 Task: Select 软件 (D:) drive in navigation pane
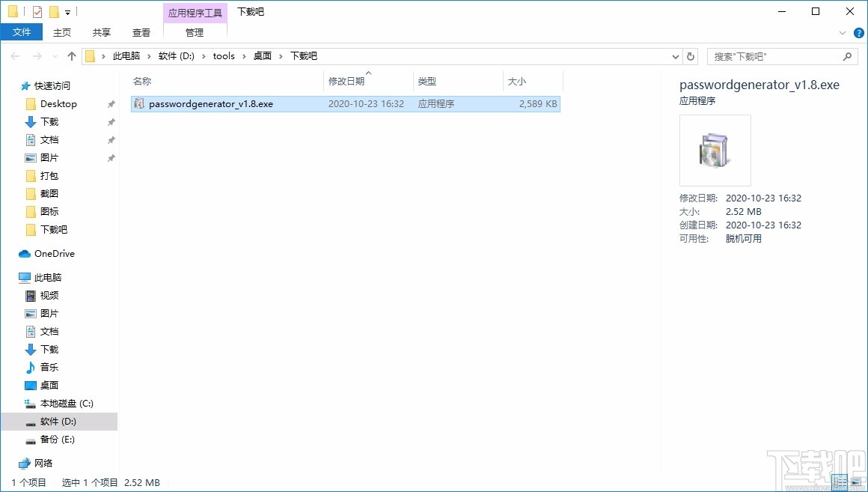tap(58, 421)
